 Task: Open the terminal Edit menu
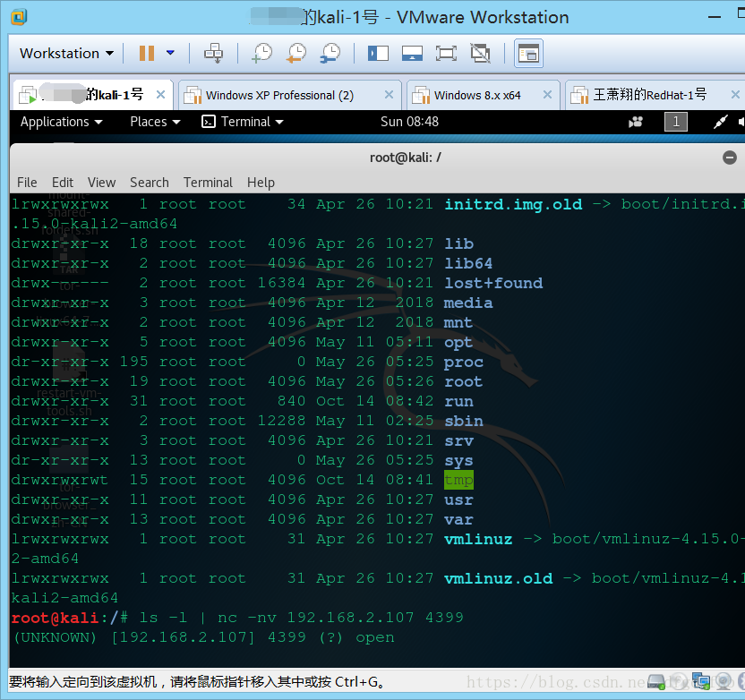coord(63,183)
